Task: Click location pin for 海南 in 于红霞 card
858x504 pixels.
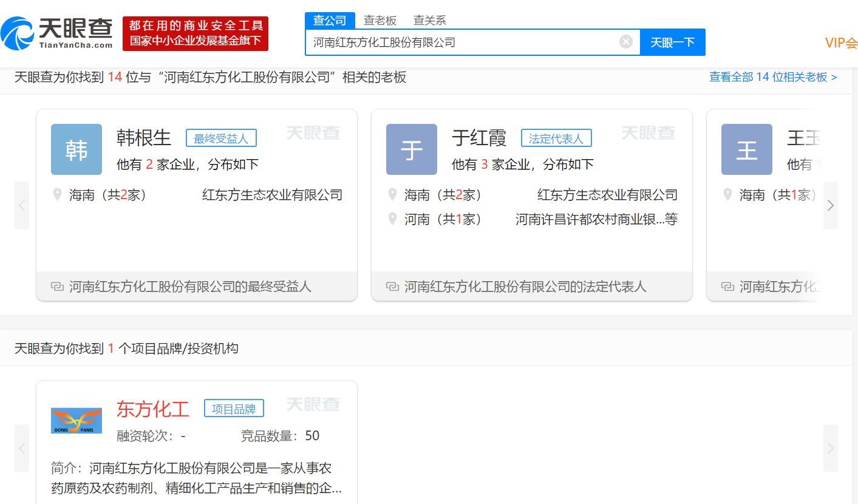Action: tap(393, 195)
